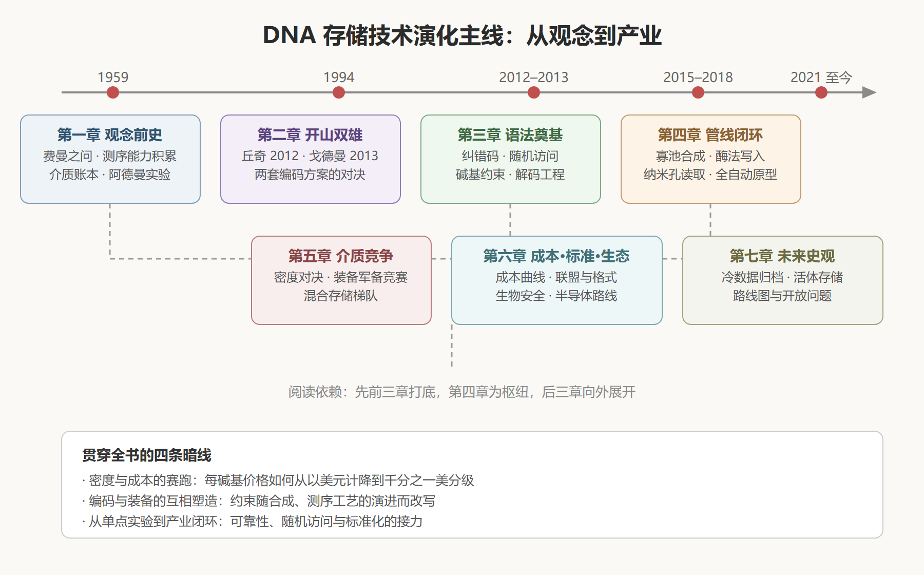Click the text 生物安全 · 半导体路线
Viewport: 924px width, 575px height.
[556, 296]
